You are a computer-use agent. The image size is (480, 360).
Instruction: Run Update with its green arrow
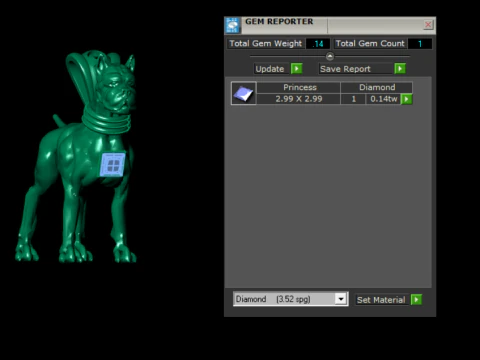click(297, 69)
